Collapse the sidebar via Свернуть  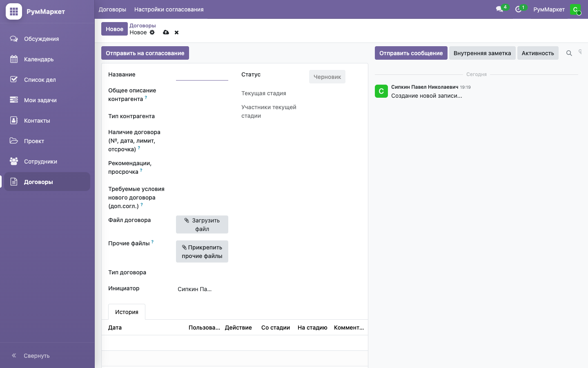click(x=31, y=355)
